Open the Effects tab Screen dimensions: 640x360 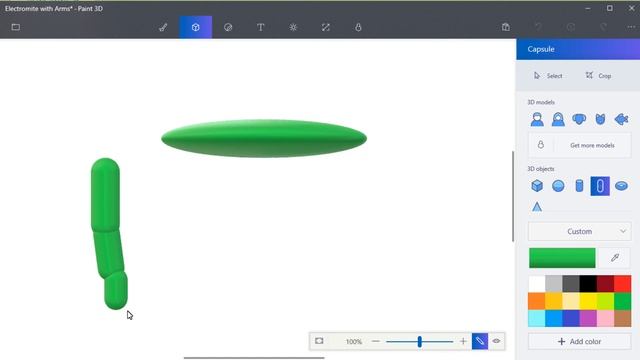point(293,27)
